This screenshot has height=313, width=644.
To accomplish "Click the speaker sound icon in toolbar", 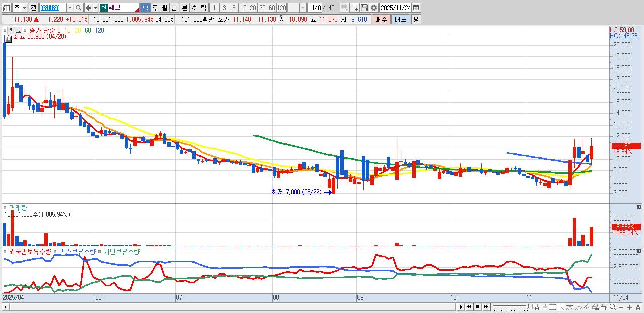I will [x=88, y=8].
